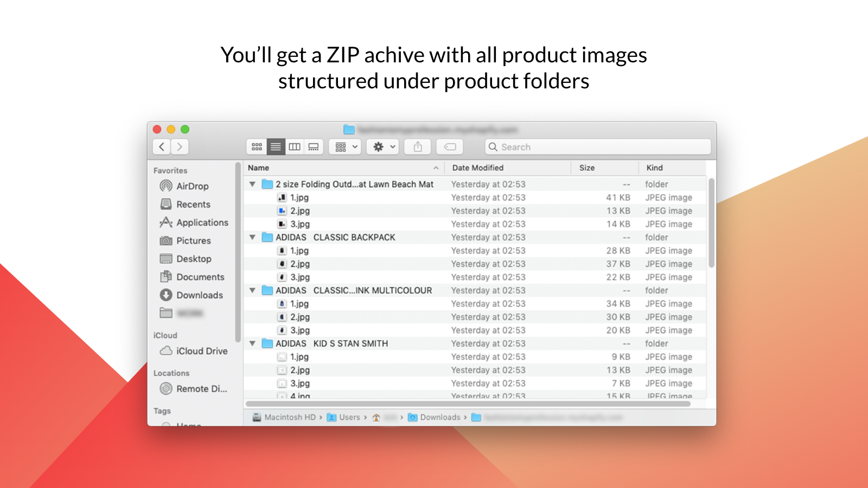Select list view toolbar button
The width and height of the screenshot is (868, 488).
276,147
